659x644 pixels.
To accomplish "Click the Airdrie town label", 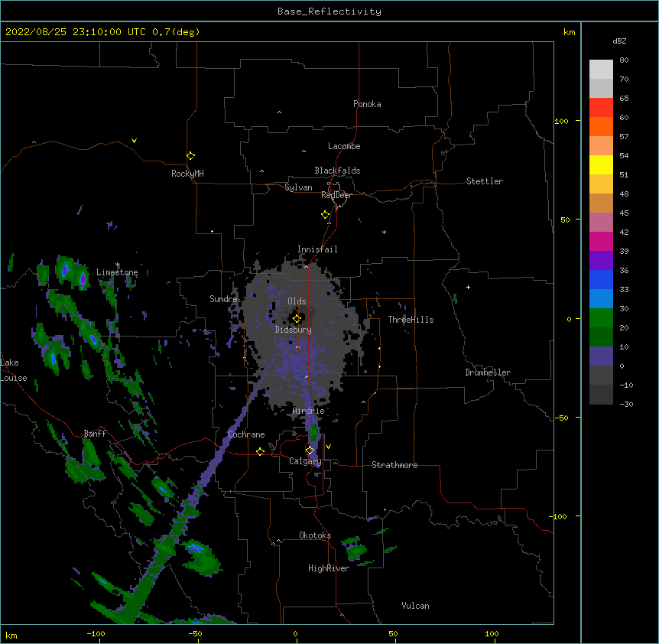I will coord(309,411).
